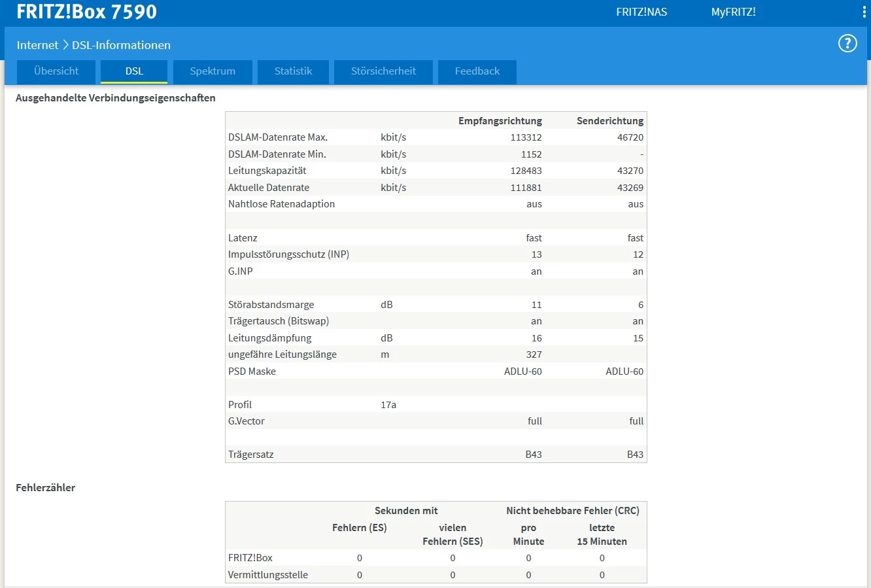The width and height of the screenshot is (871, 588).
Task: Switch to the Spektrum tab
Action: pyautogui.click(x=213, y=71)
